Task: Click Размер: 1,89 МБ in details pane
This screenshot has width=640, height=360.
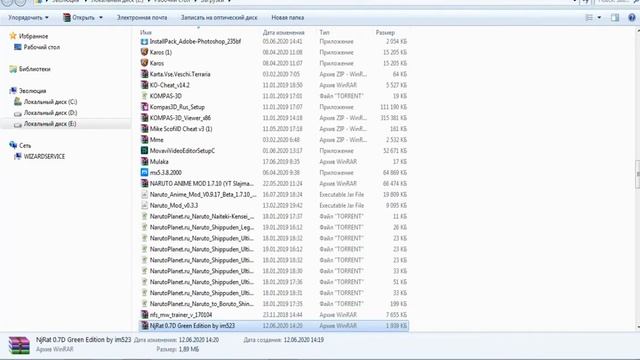Action: [178, 349]
